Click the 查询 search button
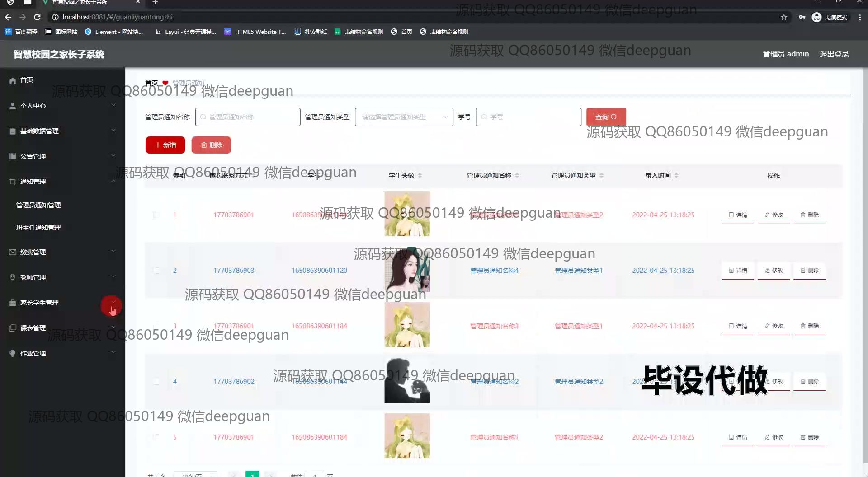Viewport: 868px width, 477px height. coord(606,117)
